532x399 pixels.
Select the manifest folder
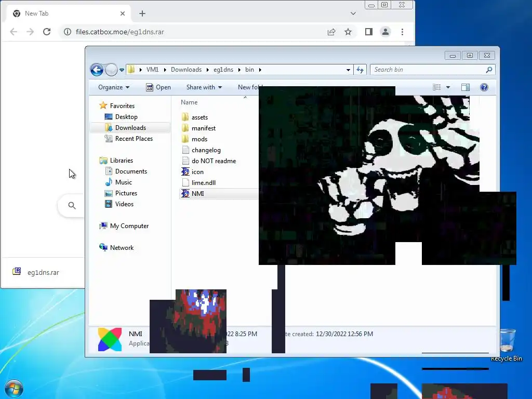pyautogui.click(x=204, y=128)
